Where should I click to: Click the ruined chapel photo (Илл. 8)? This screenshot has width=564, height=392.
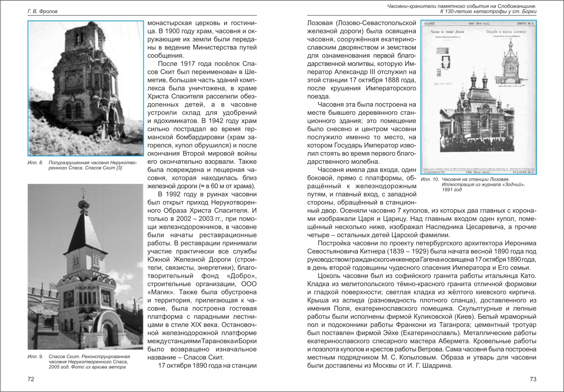click(x=85, y=88)
